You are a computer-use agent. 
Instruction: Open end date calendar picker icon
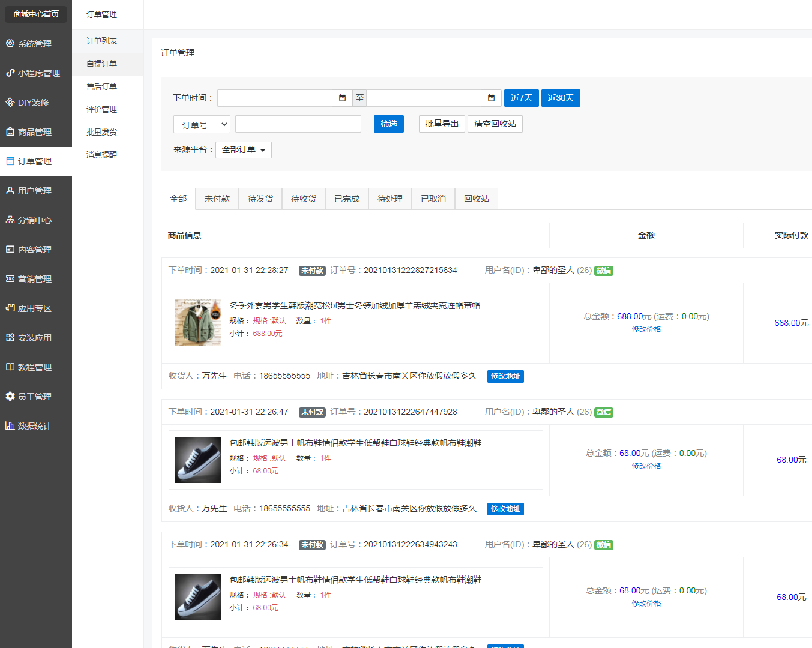pyautogui.click(x=491, y=98)
